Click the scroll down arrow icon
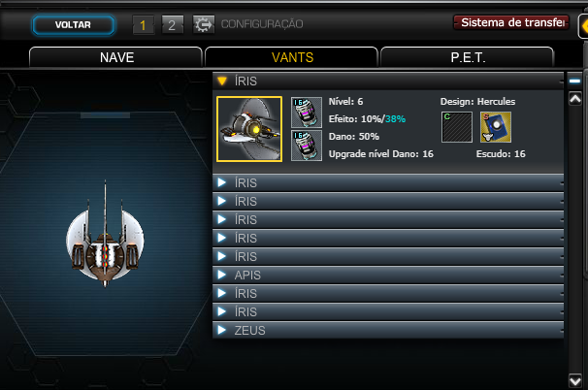 click(575, 381)
